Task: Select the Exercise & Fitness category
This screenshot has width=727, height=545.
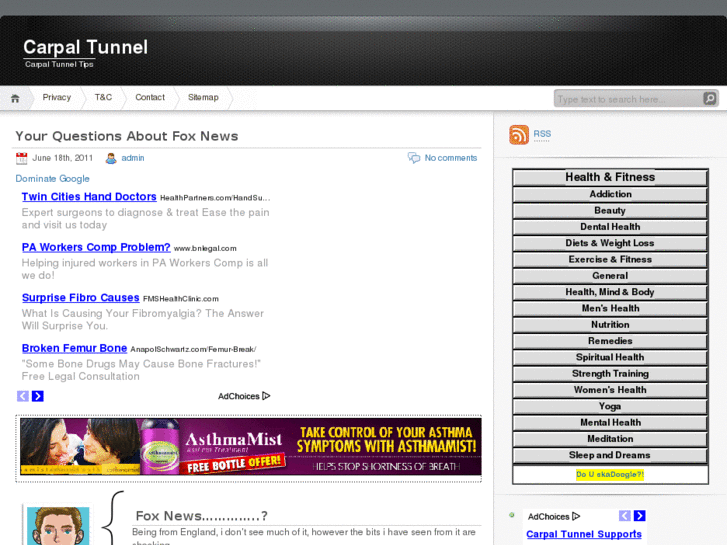Action: pos(610,259)
